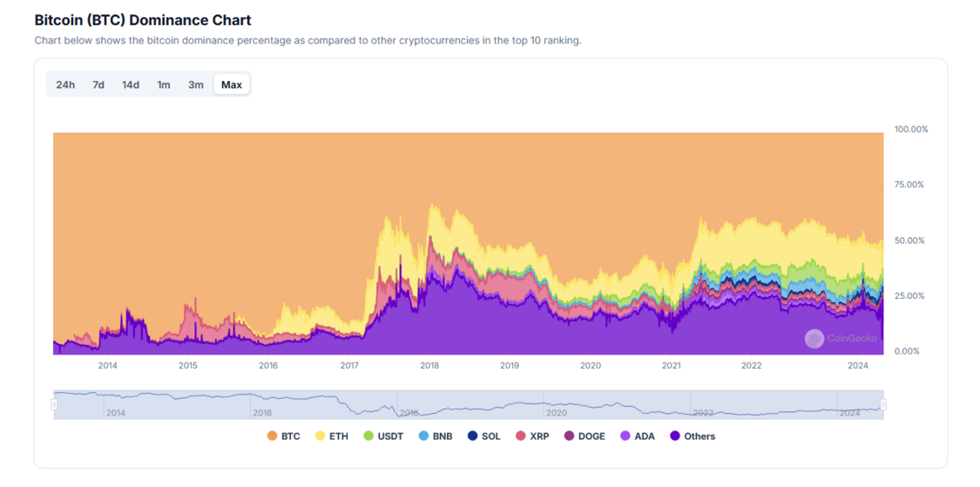
Task: Click 2018 in the navigator timeline
Action: point(409,413)
